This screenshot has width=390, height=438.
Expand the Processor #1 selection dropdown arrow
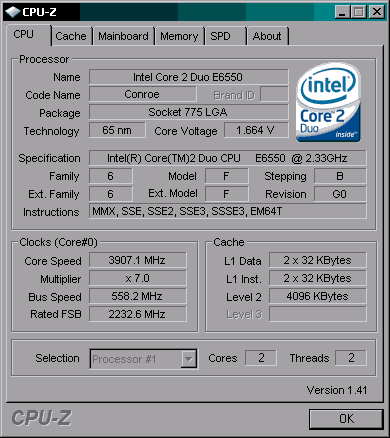189,359
